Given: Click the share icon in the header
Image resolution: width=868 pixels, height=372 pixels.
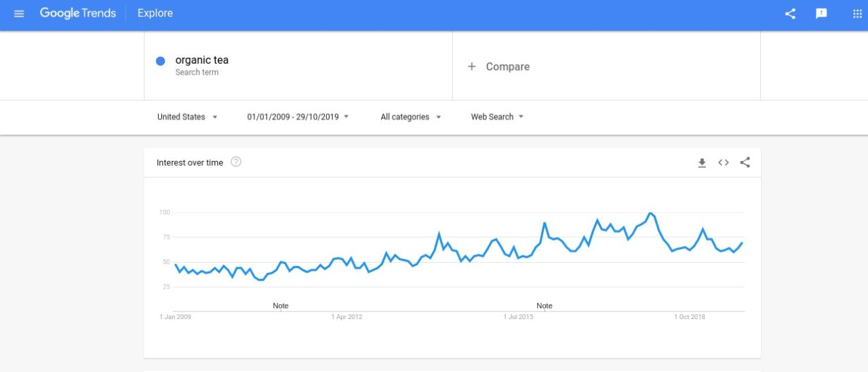Looking at the screenshot, I should [x=790, y=14].
